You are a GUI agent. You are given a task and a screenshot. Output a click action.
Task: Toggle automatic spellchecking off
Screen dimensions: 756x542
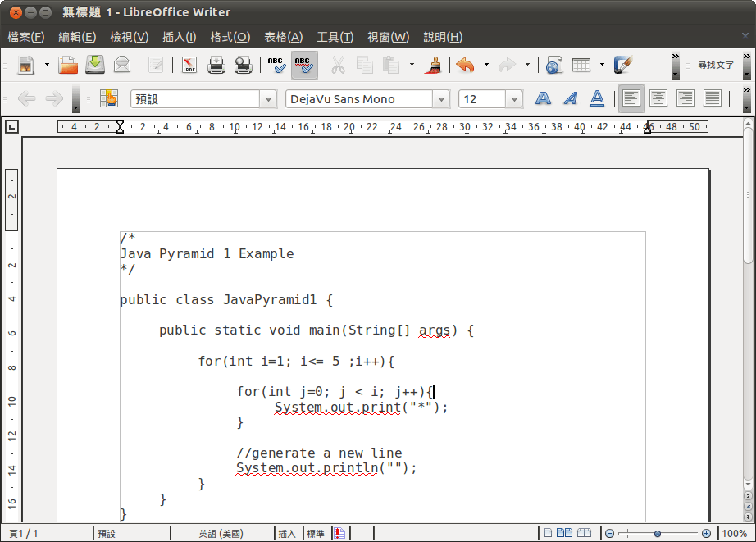[x=303, y=65]
